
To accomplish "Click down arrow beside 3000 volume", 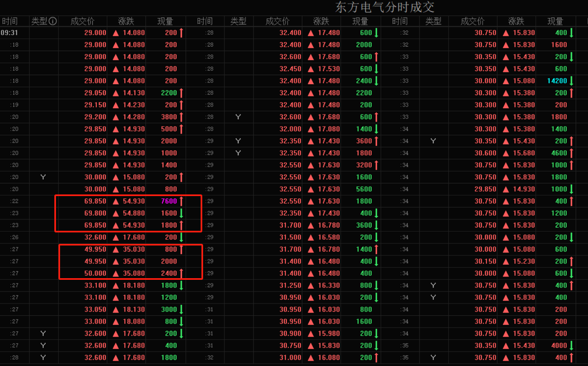I will [181, 310].
